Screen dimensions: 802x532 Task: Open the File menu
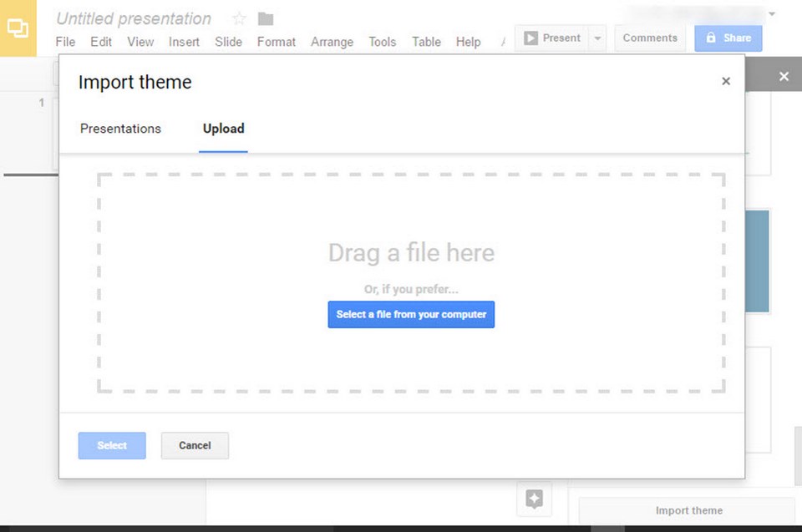pyautogui.click(x=65, y=42)
